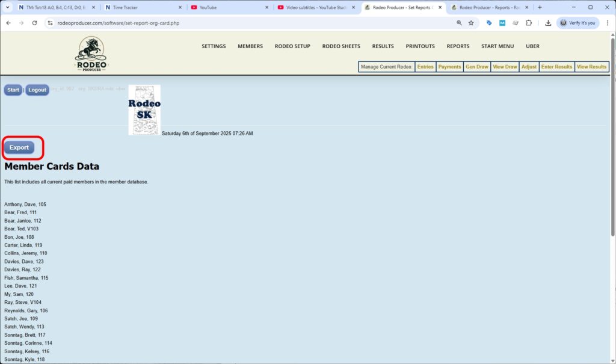
Task: Expand the tab search dropdown chevron
Action: click(7, 7)
